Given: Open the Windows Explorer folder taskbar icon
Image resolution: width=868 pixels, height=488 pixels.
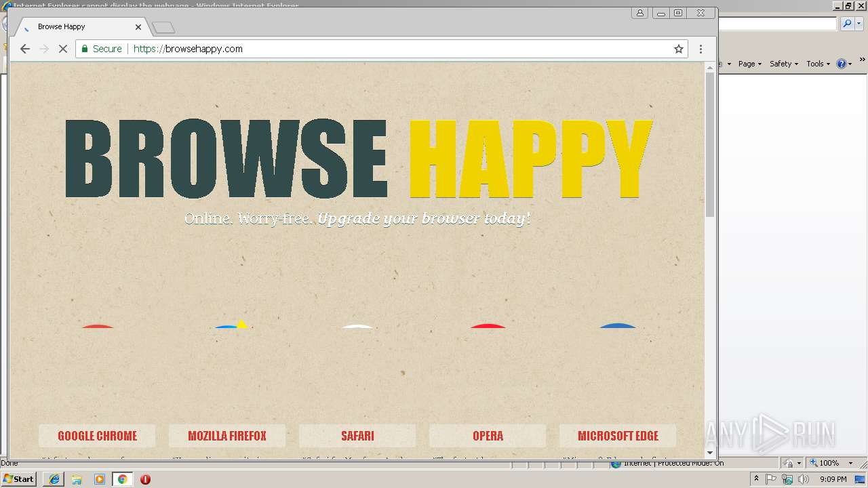Looking at the screenshot, I should 77,479.
